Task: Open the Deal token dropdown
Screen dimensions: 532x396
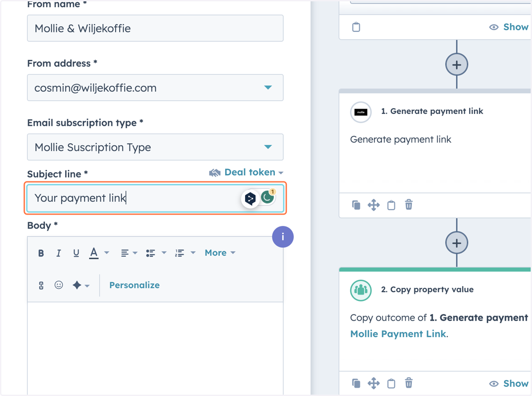Action: pos(246,173)
